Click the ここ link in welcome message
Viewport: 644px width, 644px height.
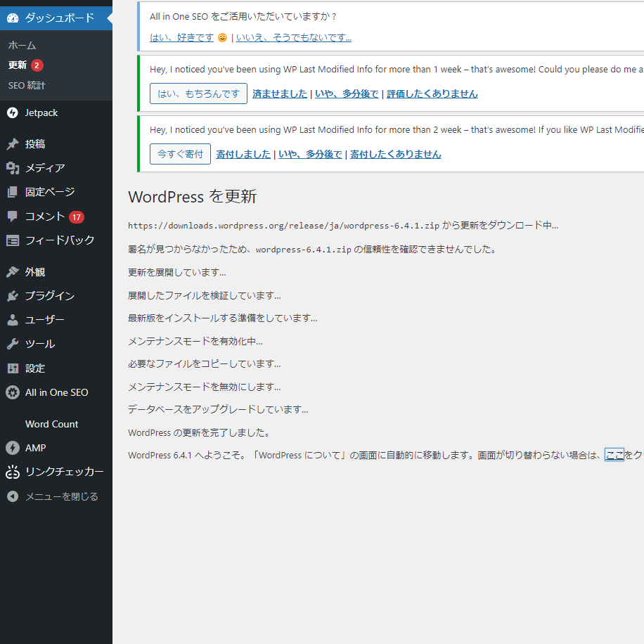point(614,455)
